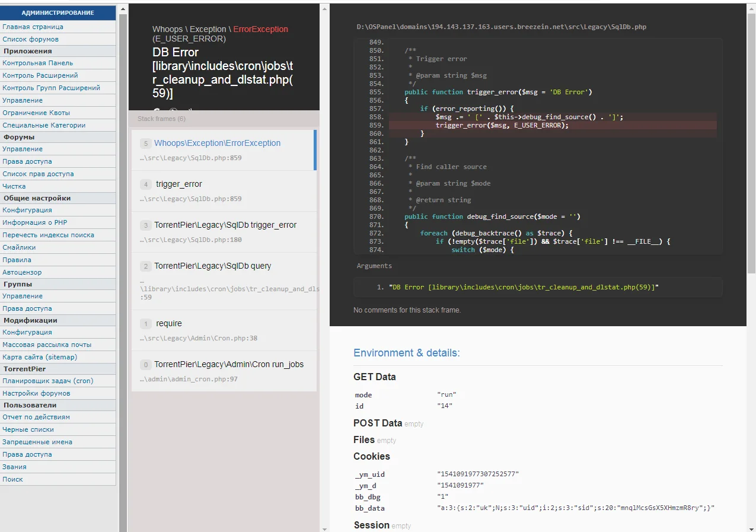Viewport: 756px width, 532px height.
Task: Select the Whoops\Exception\ErrorException stack frame
Action: [224, 150]
